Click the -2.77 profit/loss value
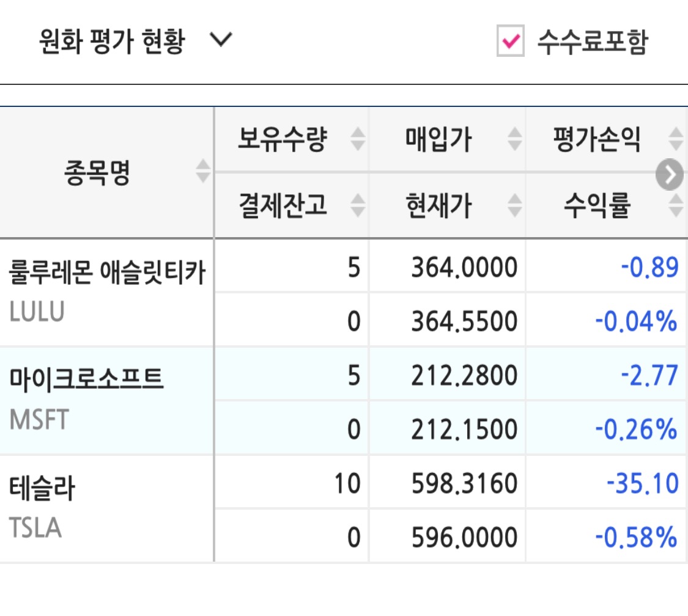Screen dimensions: 688x616 point(649,376)
